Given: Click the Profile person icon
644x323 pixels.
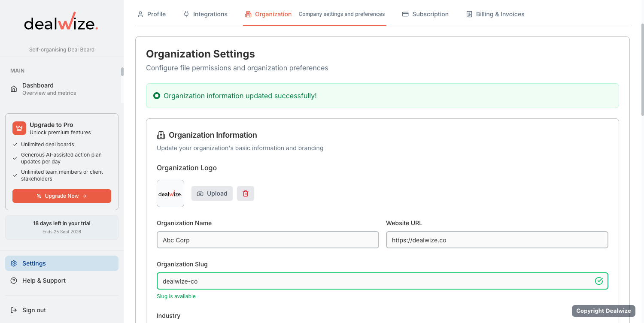Looking at the screenshot, I should (140, 14).
